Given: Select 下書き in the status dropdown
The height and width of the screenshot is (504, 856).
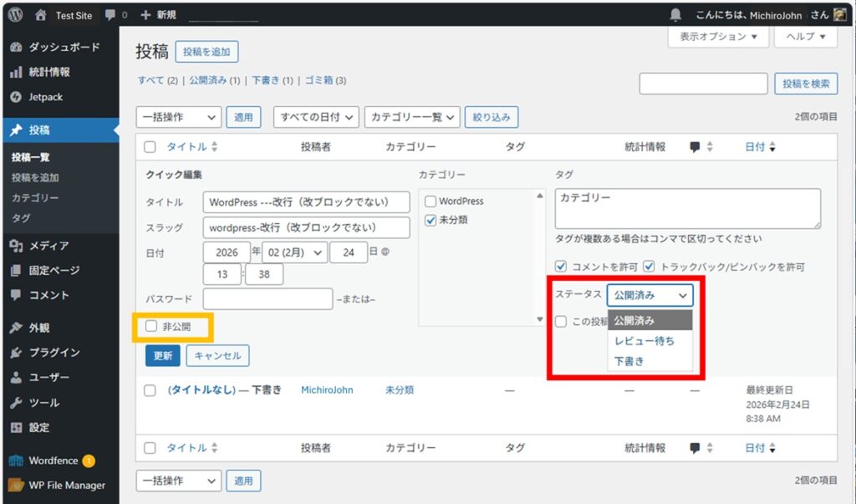Looking at the screenshot, I should click(629, 361).
